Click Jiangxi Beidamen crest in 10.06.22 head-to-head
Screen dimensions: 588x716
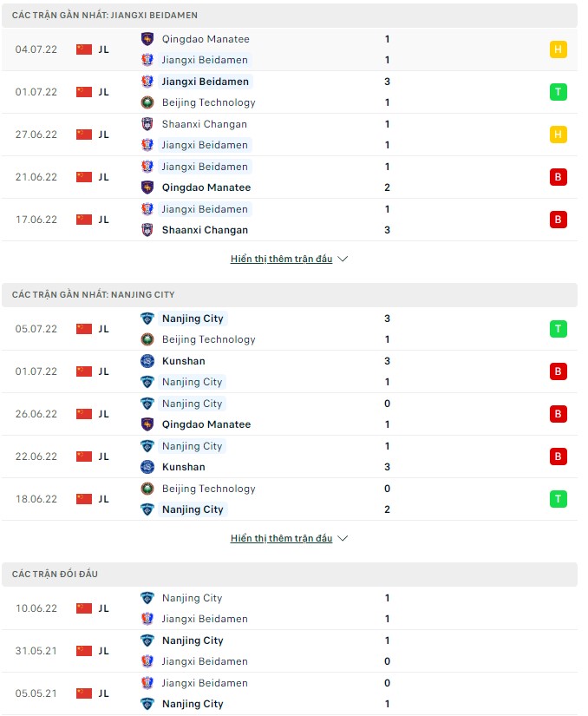147,619
